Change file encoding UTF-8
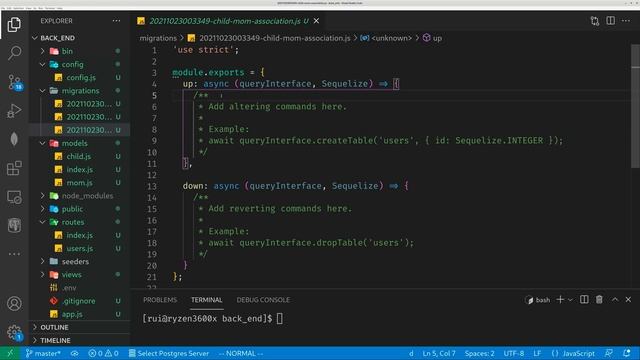 (x=513, y=353)
